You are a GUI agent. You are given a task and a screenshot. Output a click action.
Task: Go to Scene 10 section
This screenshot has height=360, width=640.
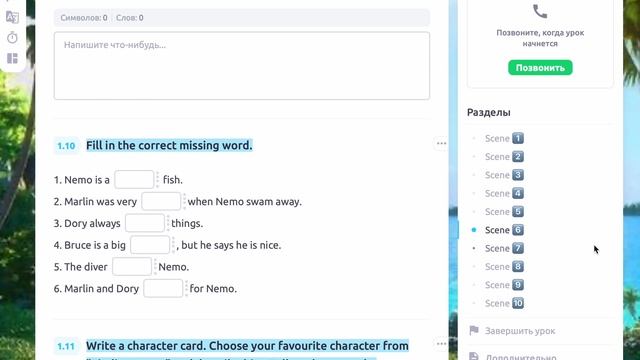(504, 303)
